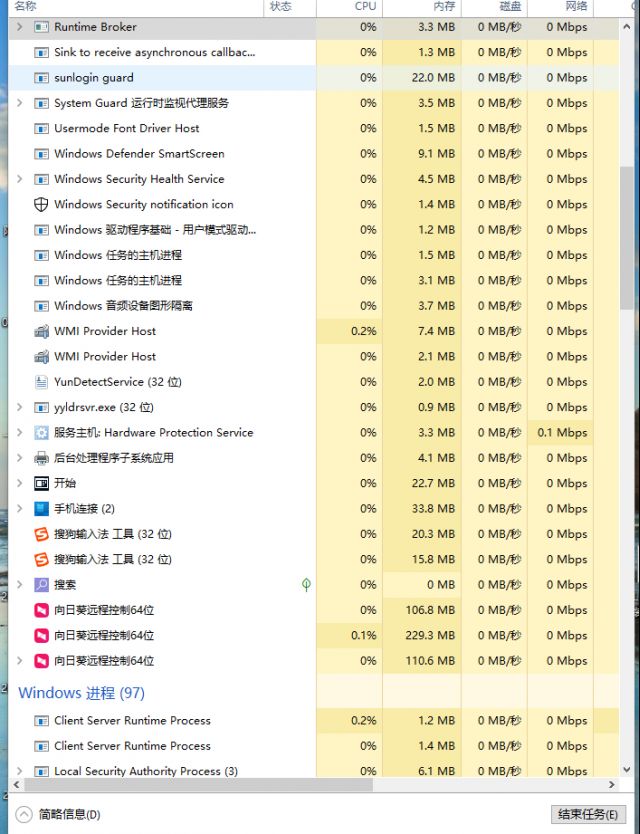Click the green leaf suspended status icon
This screenshot has height=834, width=640.
(306, 585)
